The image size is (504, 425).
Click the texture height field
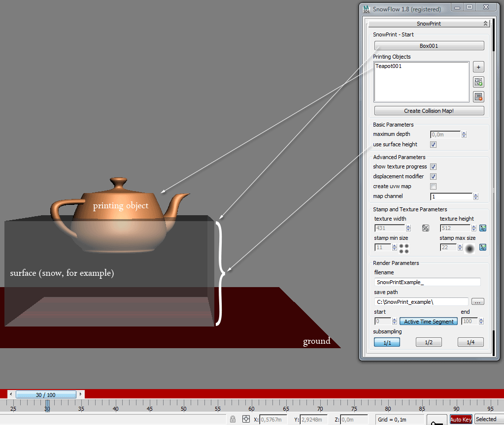(455, 228)
